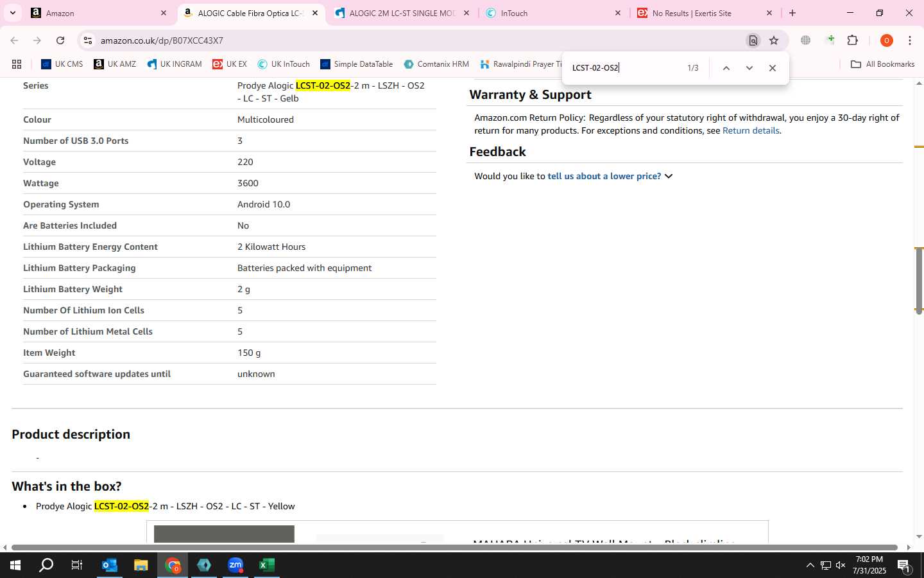924x578 pixels.
Task: Click the 'Android 10.0' operating system value
Action: pyautogui.click(x=264, y=204)
